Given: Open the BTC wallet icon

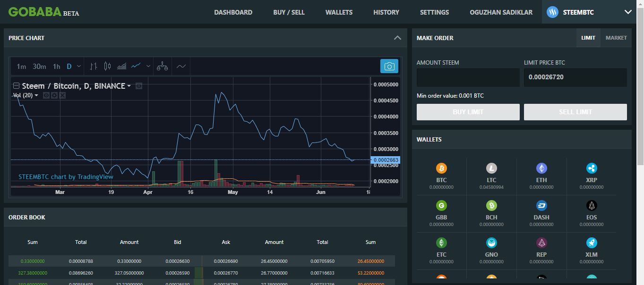Looking at the screenshot, I should pos(441,168).
